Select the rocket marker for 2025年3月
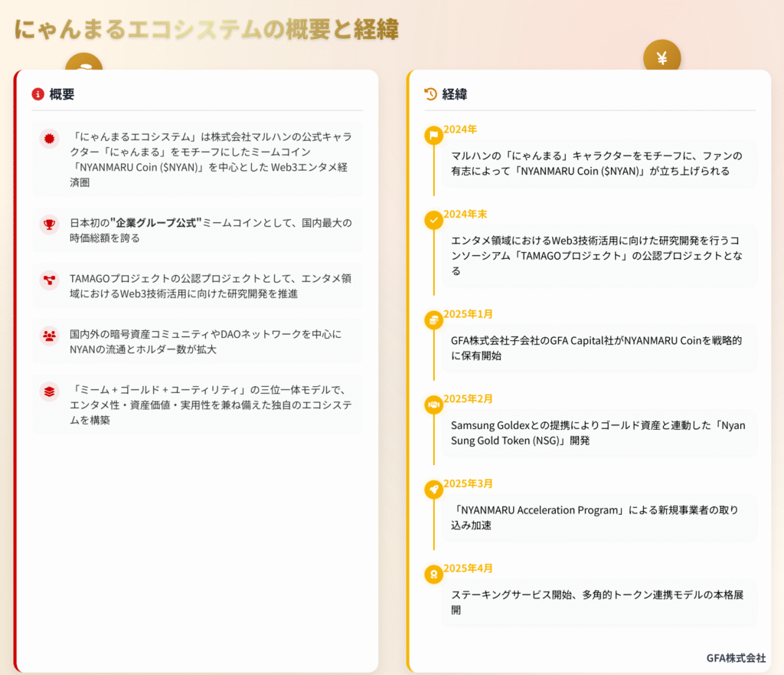The width and height of the screenshot is (784, 675). click(433, 489)
